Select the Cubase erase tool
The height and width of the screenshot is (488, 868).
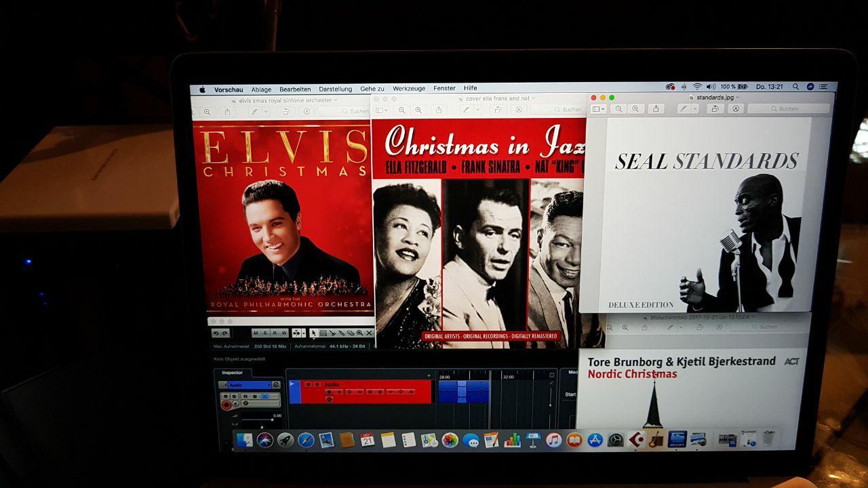coord(351,333)
